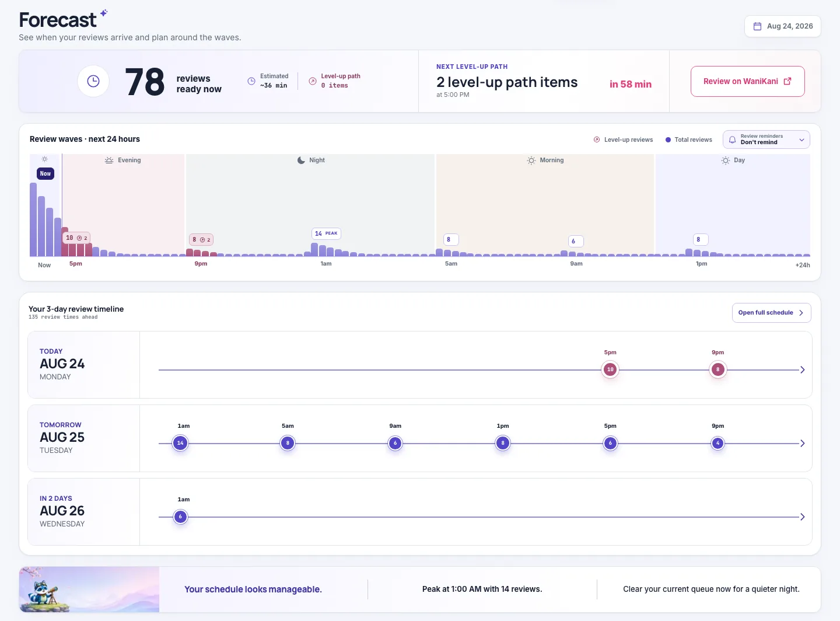Click the arrow icon in Open full schedule

tap(801, 313)
